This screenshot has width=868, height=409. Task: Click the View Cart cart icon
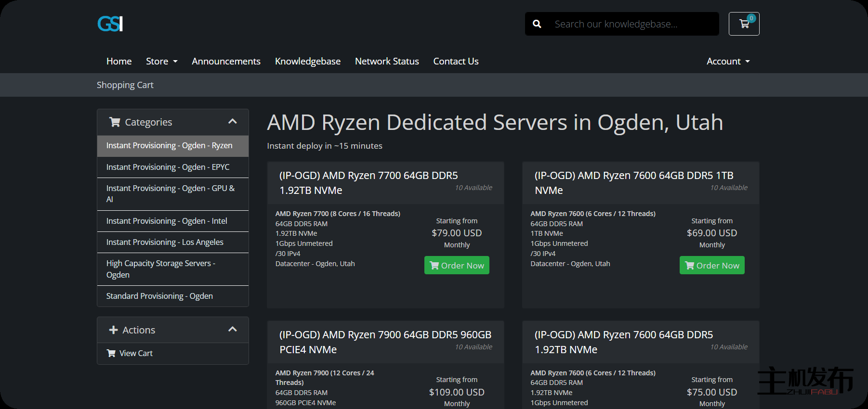coord(111,353)
